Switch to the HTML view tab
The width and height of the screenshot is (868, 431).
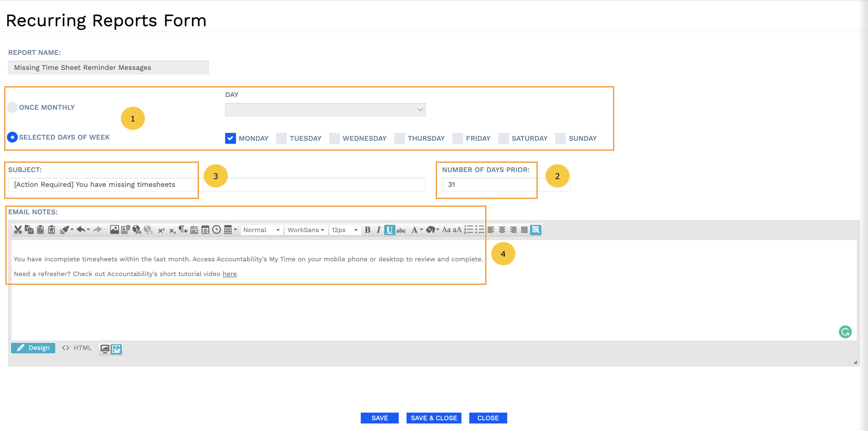tap(77, 348)
